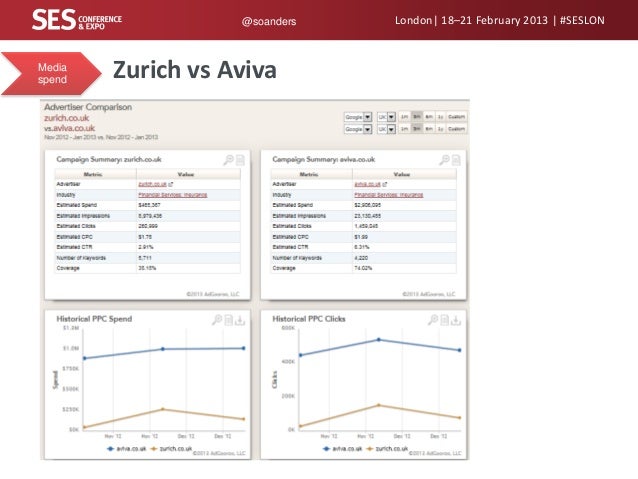Click zurich Estimated Spend value $465,367
The image size is (638, 479).
pyautogui.click(x=149, y=205)
